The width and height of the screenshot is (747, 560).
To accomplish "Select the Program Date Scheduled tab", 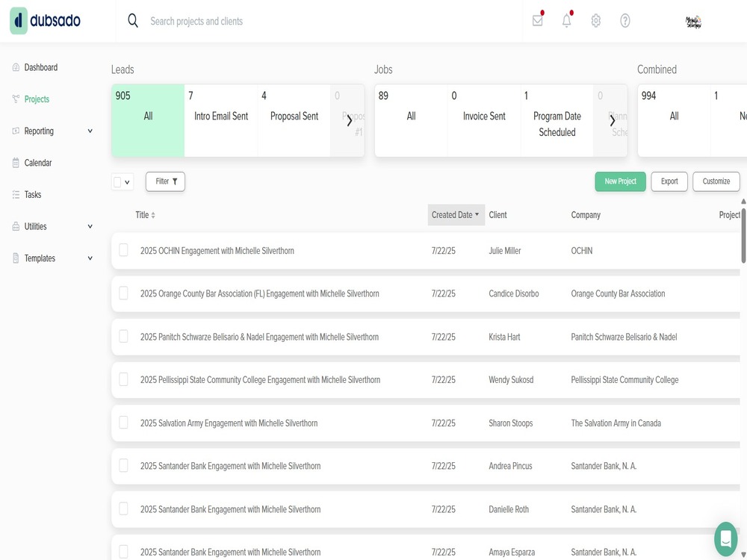I will coord(557,120).
